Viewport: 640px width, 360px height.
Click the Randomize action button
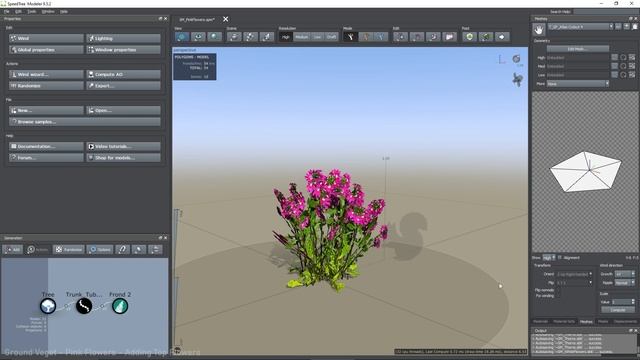46,86
